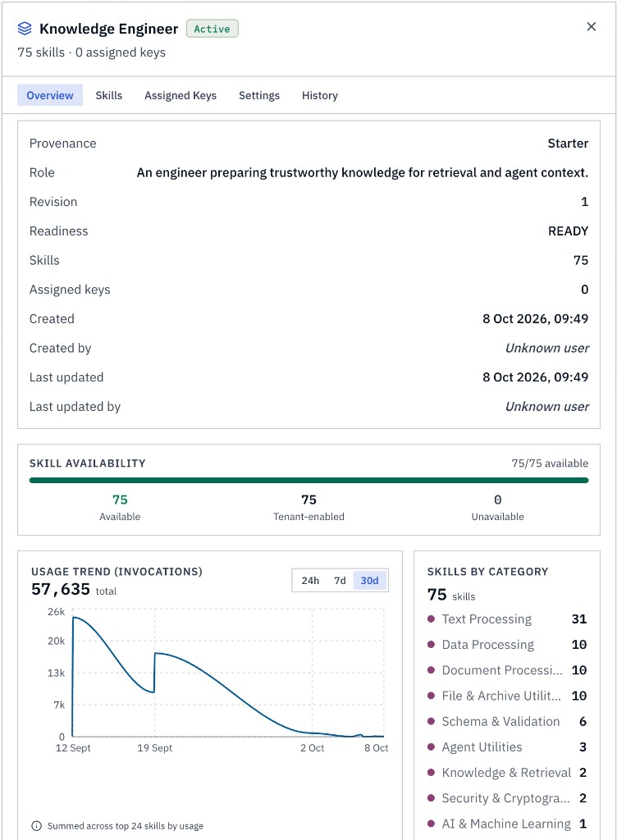
Task: Click the AI & Machine Learning category
Action: pyautogui.click(x=507, y=824)
